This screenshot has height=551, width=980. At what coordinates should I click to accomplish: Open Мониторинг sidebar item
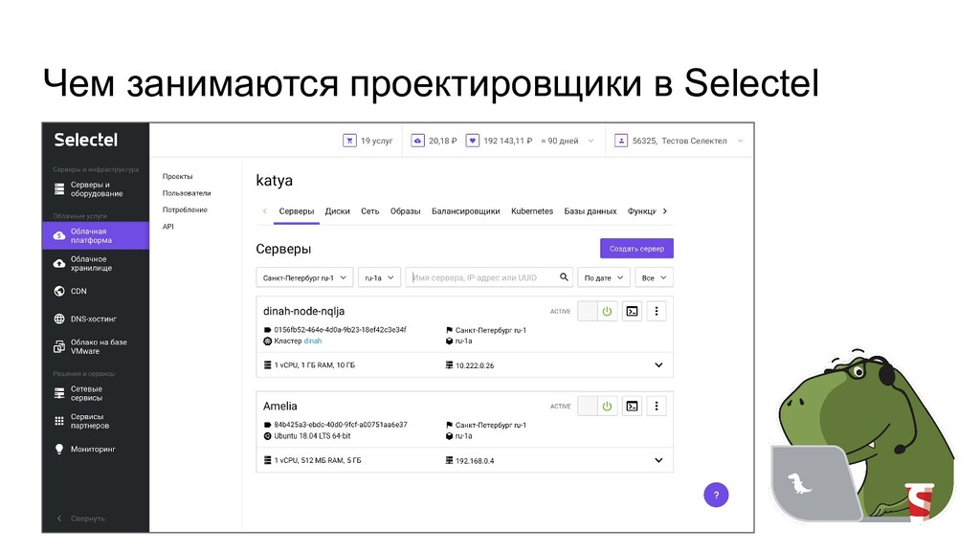coord(96,450)
